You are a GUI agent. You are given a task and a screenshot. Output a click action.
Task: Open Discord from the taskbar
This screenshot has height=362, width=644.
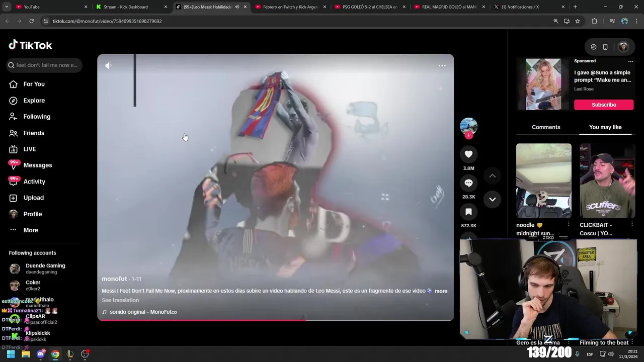(41, 354)
